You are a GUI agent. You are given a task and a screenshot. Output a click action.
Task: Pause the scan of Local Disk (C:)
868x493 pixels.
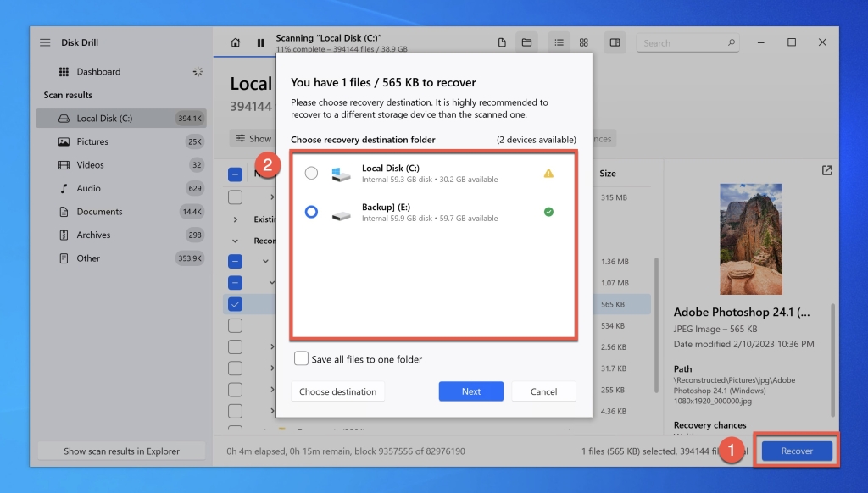tap(261, 42)
